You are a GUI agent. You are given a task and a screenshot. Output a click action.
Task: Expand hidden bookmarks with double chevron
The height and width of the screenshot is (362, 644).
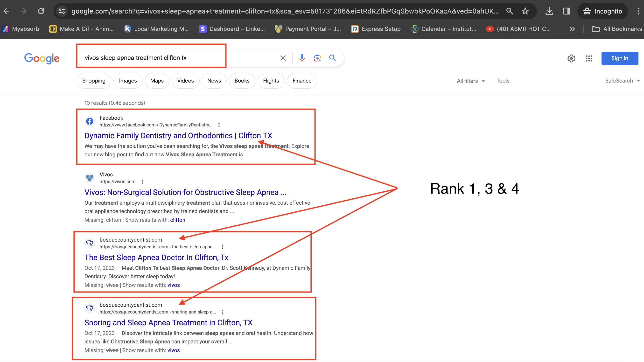coord(572,29)
